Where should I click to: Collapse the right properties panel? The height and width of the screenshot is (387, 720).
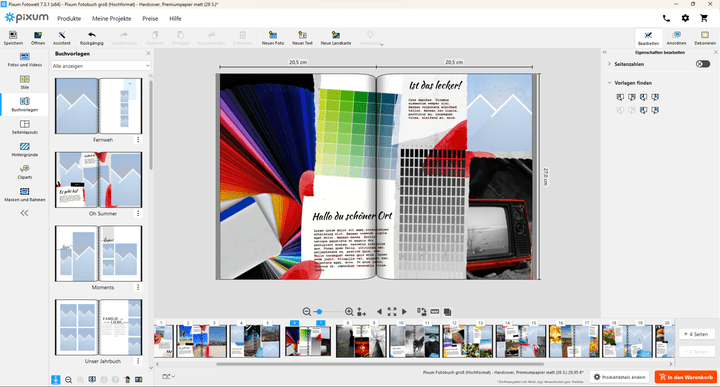tap(605, 52)
